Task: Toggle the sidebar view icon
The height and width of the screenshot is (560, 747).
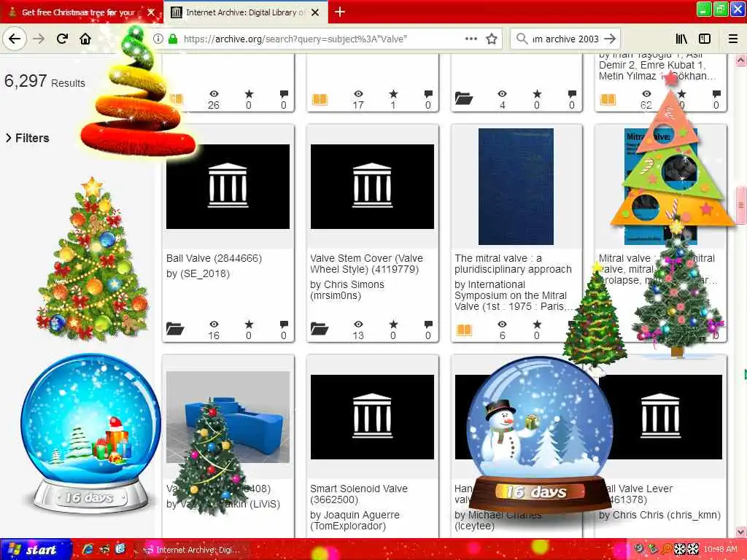Action: click(x=705, y=39)
